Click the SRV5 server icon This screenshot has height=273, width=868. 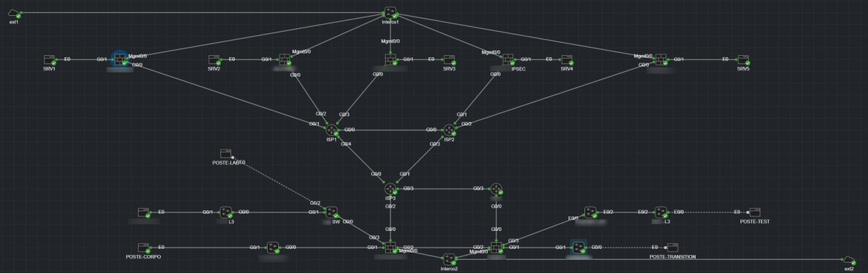(743, 59)
